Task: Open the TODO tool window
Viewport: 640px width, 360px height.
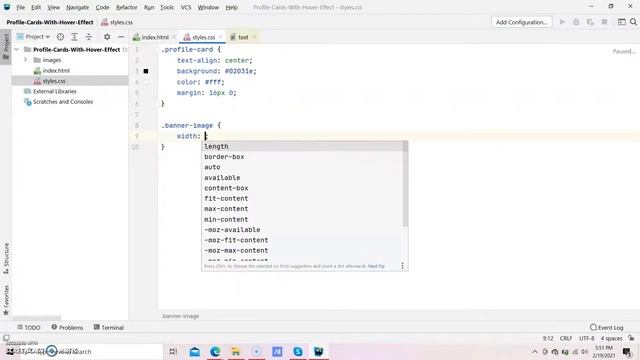Action: click(29, 327)
